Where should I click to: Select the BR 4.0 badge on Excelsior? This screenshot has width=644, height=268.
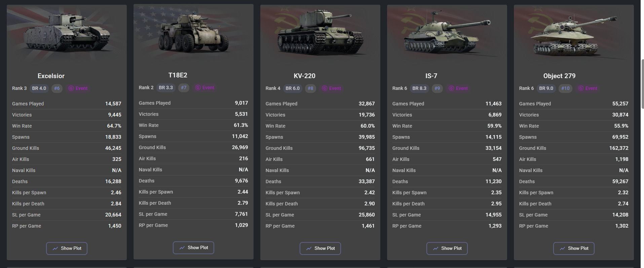click(39, 88)
